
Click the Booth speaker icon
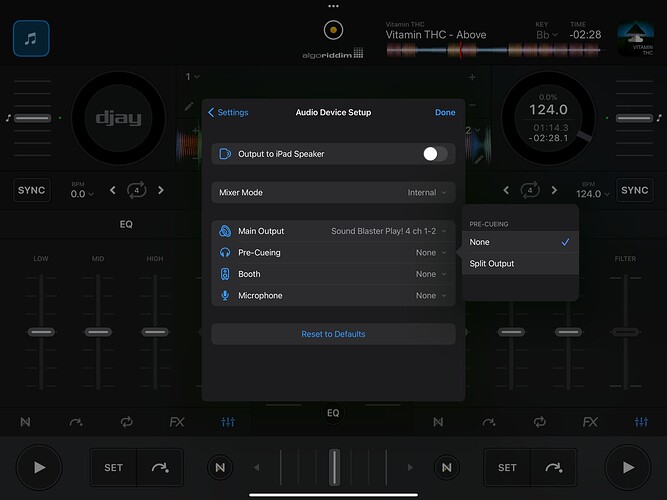[x=225, y=274]
